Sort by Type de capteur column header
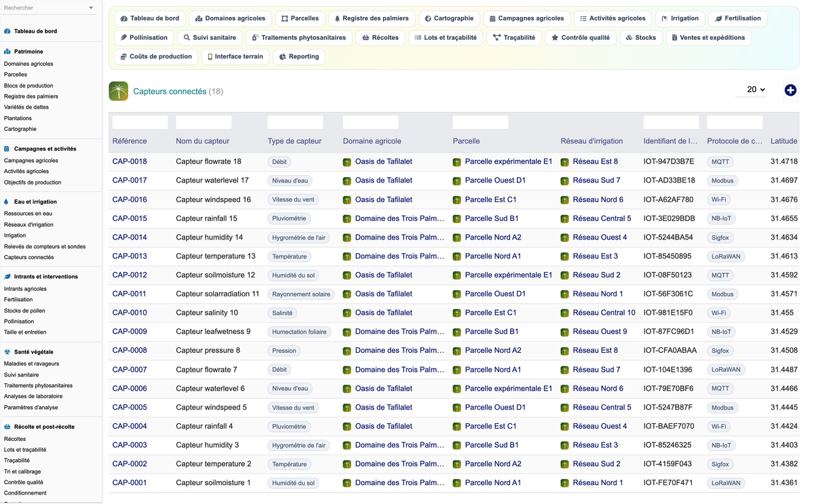The width and height of the screenshot is (814, 504). coord(294,141)
